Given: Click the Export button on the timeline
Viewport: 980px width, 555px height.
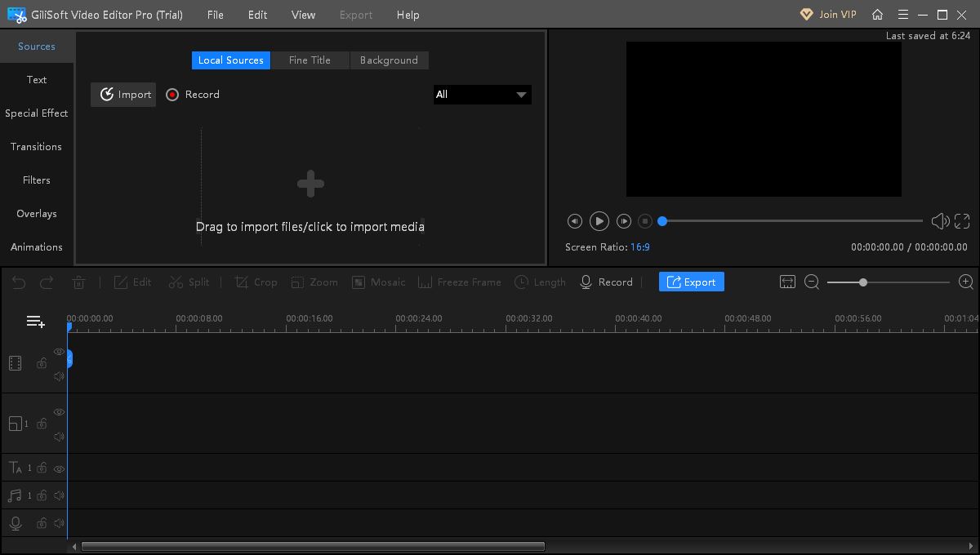Looking at the screenshot, I should coord(691,282).
